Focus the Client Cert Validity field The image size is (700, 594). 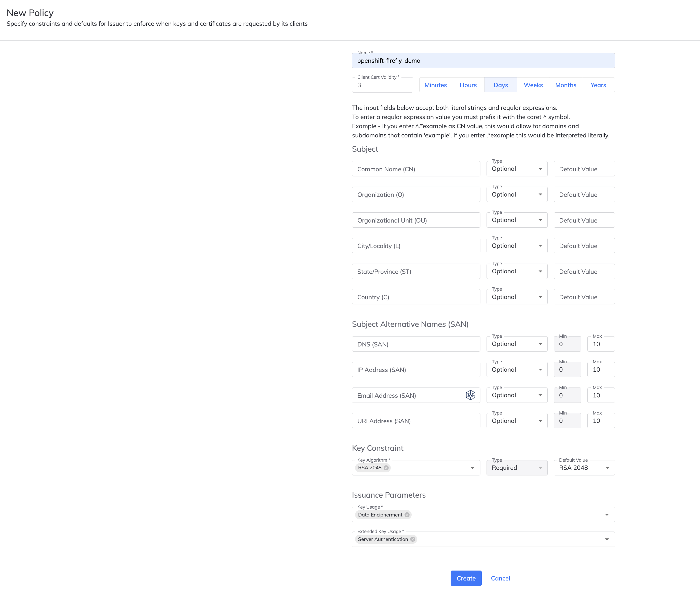[382, 85]
